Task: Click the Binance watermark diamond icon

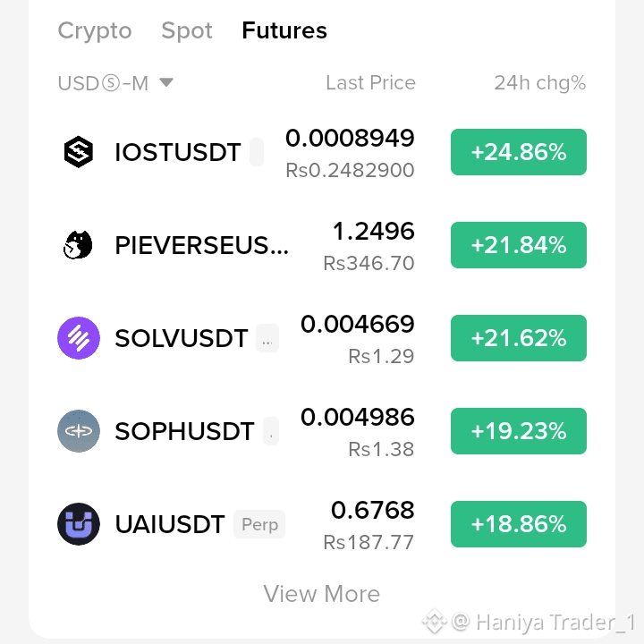Action: (x=435, y=622)
